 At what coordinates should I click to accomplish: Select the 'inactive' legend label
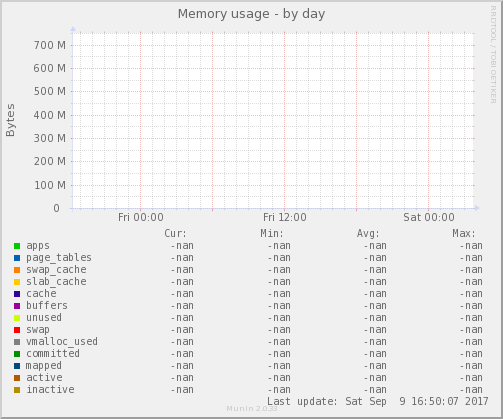50,389
